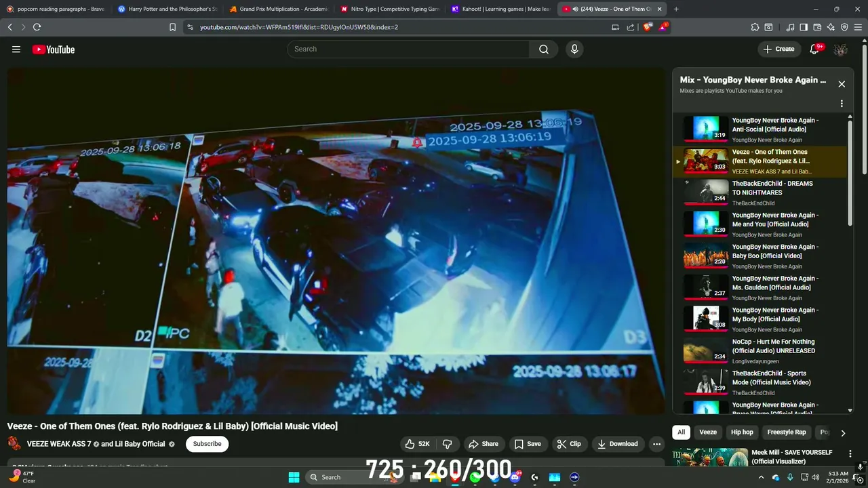Open Brave VPN shield icon
The image size is (868, 488).
click(x=844, y=27)
